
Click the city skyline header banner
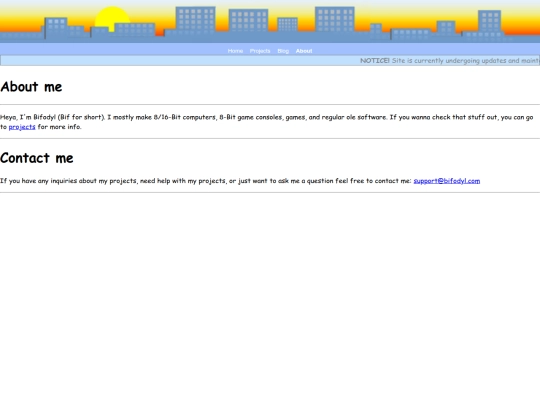point(270,21)
